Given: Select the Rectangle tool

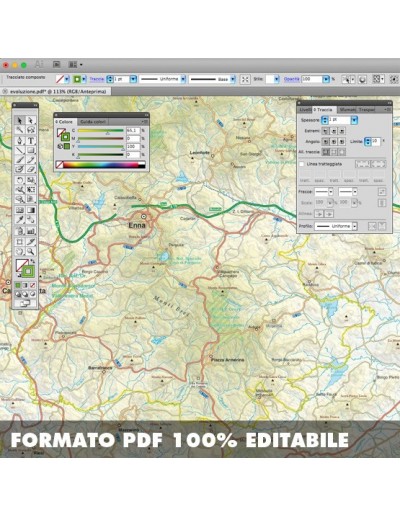Looking at the screenshot, I should click(x=30, y=150).
